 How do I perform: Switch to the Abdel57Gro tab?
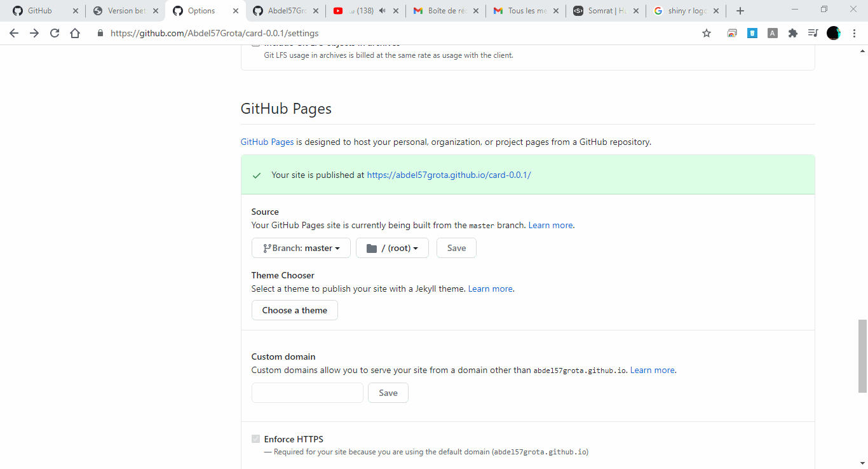pyautogui.click(x=285, y=11)
